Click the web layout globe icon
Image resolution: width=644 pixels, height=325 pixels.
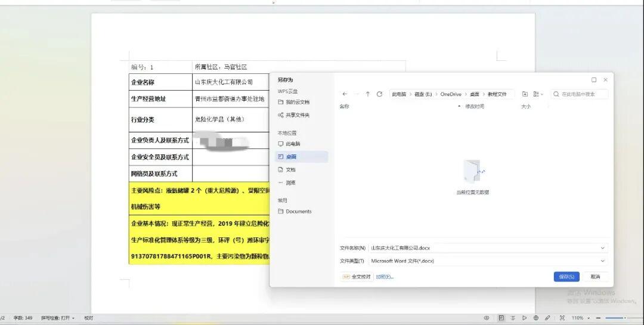coord(536,318)
